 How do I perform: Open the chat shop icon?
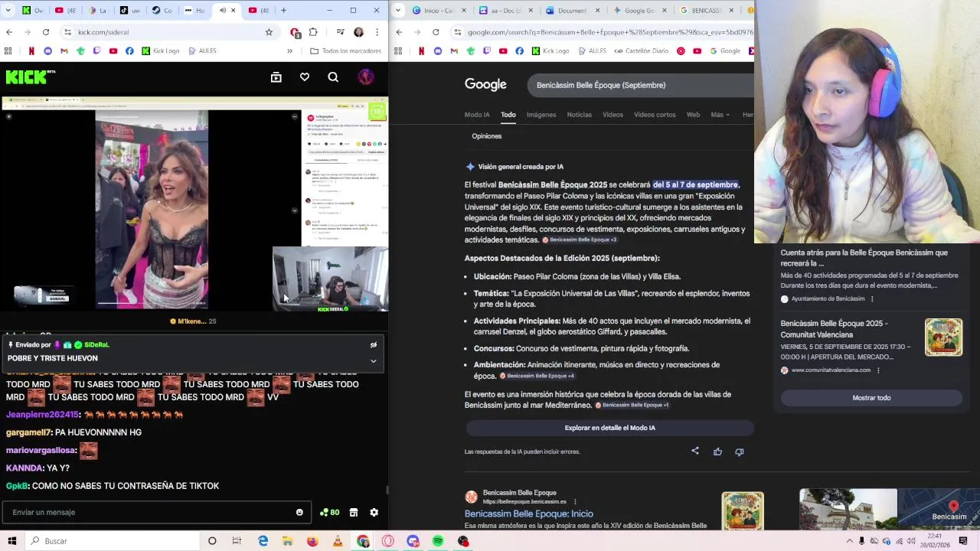[354, 512]
